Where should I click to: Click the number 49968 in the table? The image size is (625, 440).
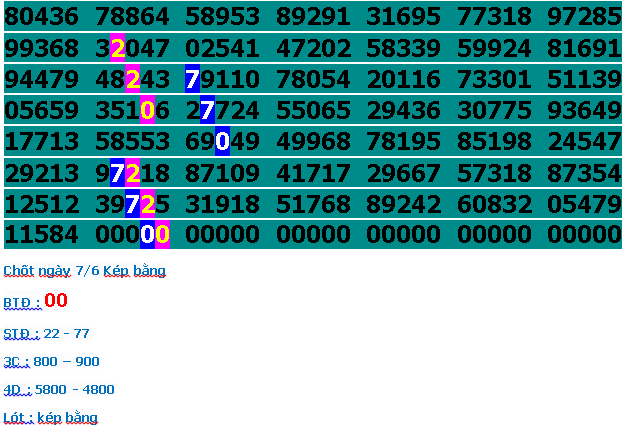click(313, 142)
